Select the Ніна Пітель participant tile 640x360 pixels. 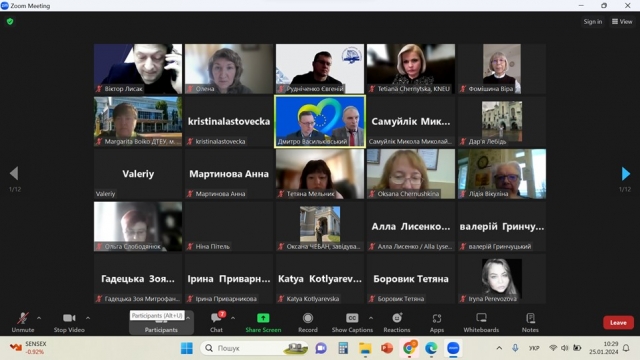click(x=229, y=227)
